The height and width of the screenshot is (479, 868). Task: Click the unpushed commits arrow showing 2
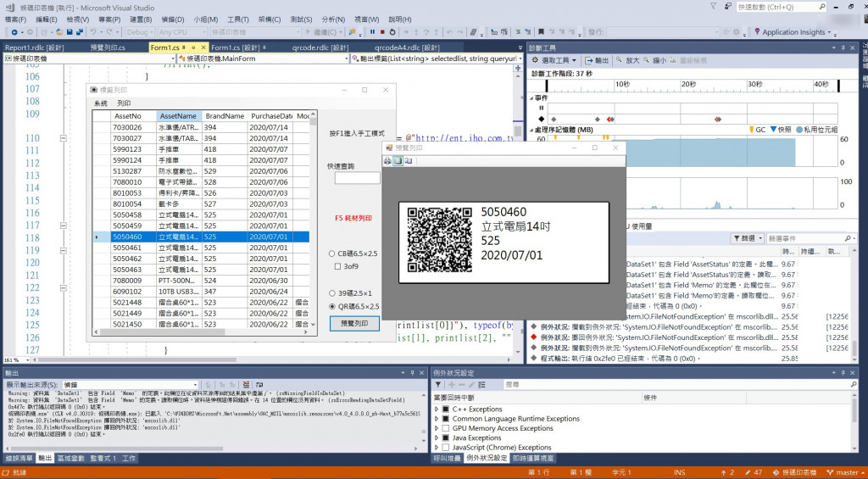pyautogui.click(x=726, y=472)
